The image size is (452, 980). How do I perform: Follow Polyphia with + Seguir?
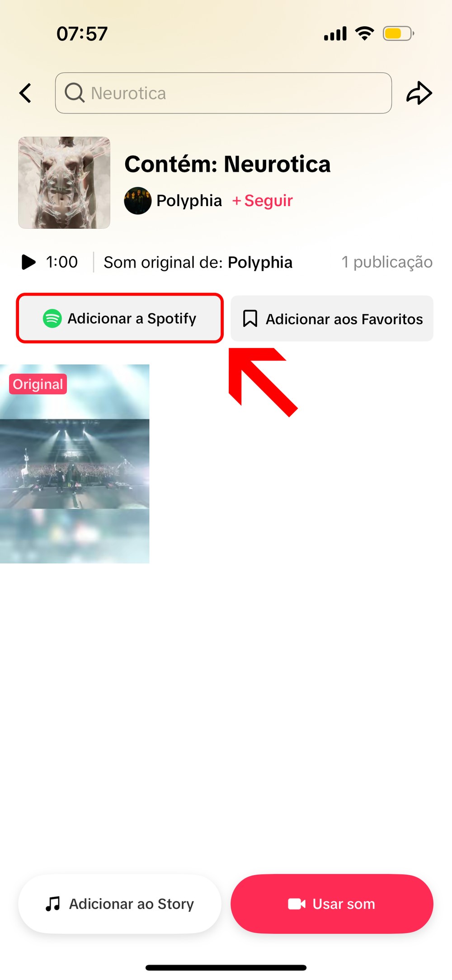(x=263, y=201)
